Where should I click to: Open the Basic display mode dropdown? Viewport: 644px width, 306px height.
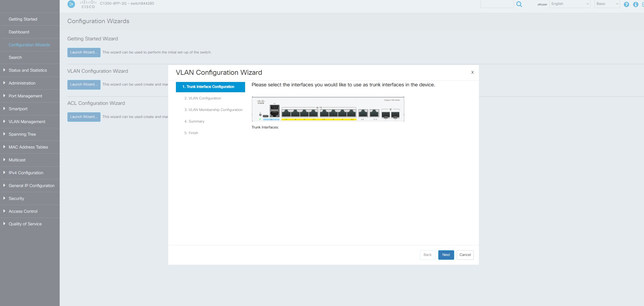click(607, 4)
